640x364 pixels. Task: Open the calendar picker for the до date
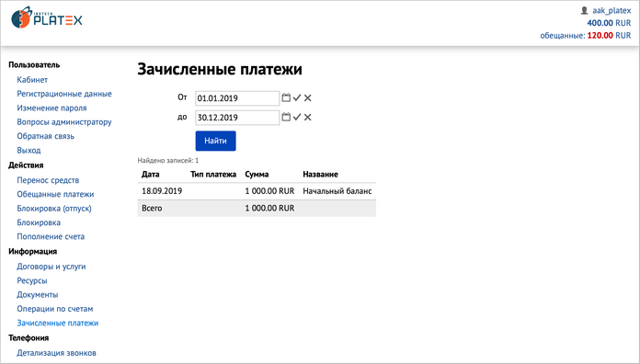[x=286, y=117]
